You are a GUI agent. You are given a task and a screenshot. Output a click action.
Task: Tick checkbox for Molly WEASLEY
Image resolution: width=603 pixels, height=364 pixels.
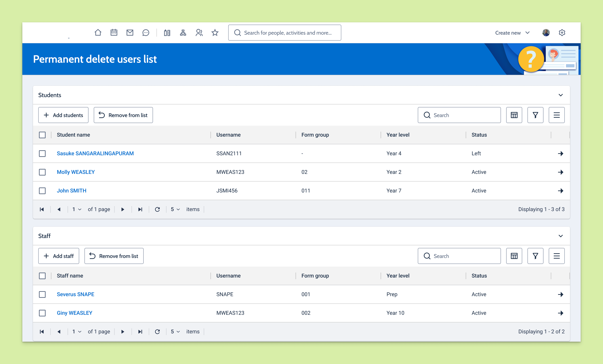point(42,172)
